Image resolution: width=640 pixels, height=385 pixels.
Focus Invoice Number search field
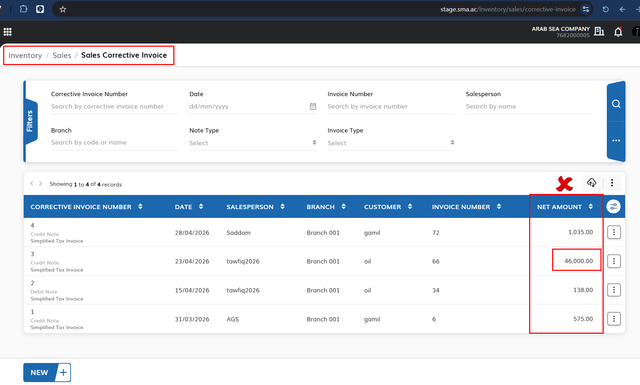tap(391, 106)
